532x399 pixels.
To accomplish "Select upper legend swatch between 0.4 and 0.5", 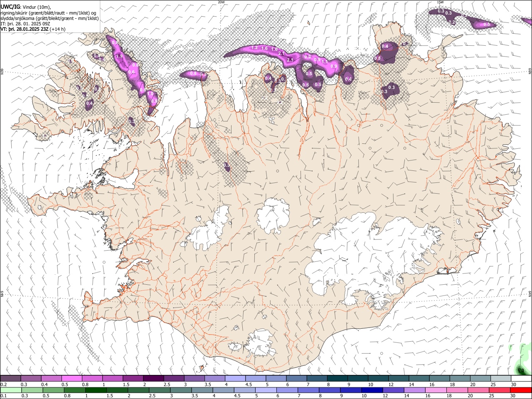I will [52, 379].
